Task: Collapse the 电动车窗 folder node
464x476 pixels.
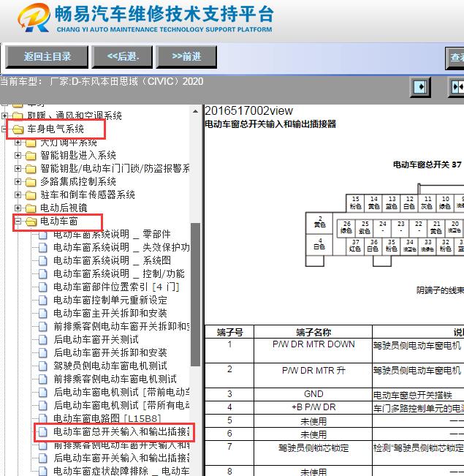Action: [18, 221]
